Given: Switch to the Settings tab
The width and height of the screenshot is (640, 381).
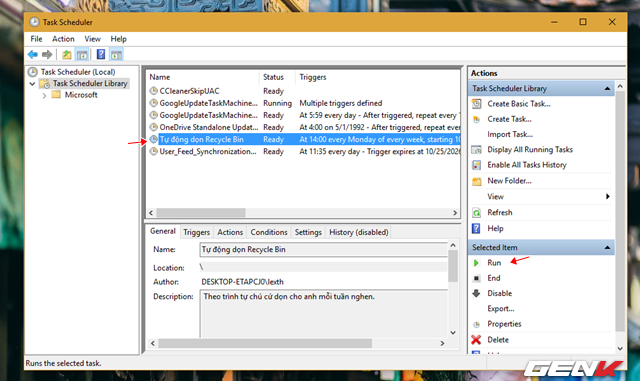Looking at the screenshot, I should (308, 232).
